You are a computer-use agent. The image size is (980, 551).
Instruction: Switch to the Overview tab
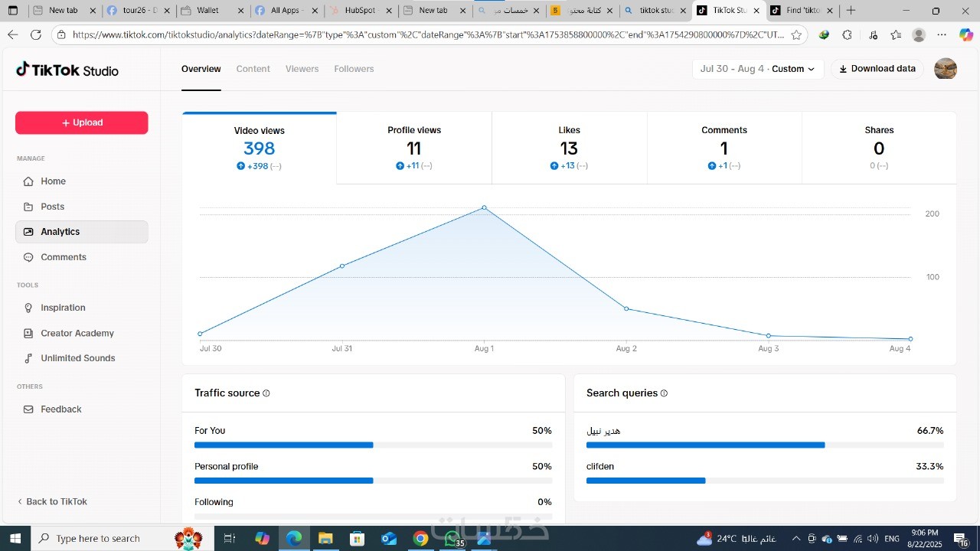click(x=201, y=69)
